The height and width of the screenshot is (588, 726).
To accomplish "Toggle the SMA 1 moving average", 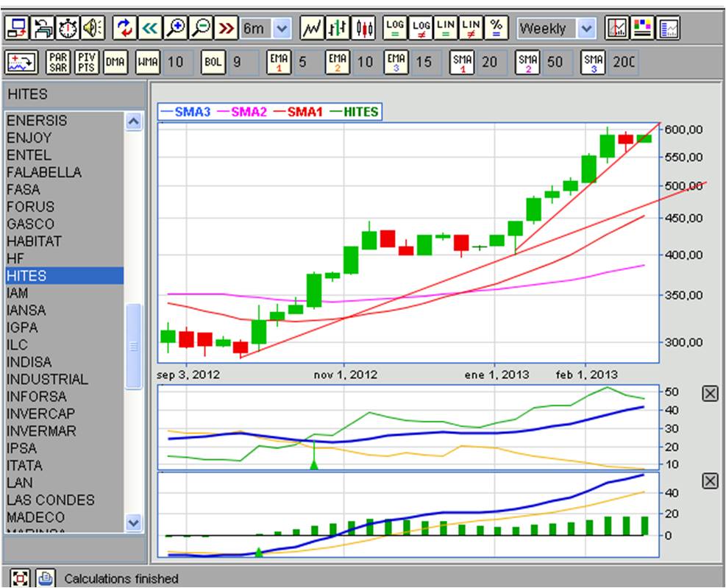I will (463, 63).
